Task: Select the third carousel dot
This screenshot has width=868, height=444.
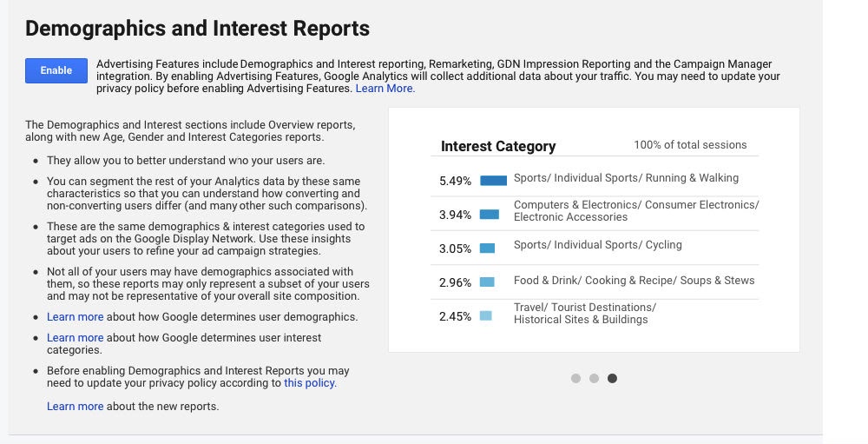Action: [612, 378]
